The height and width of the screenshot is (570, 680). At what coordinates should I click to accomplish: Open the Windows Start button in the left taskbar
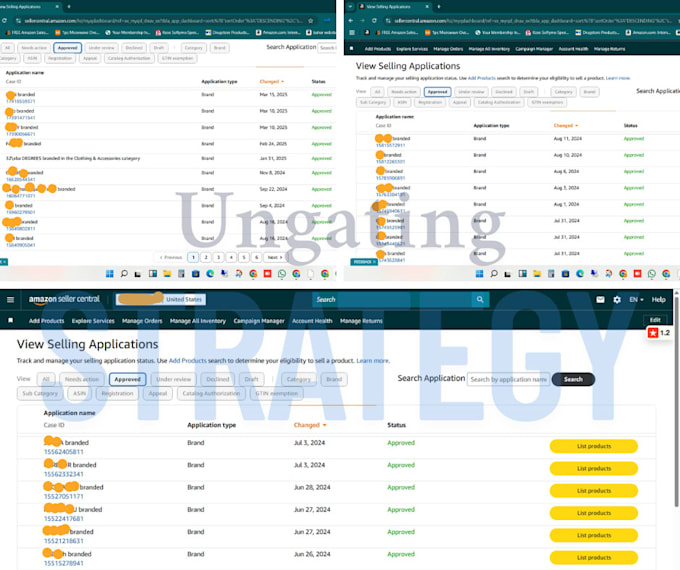click(109, 273)
